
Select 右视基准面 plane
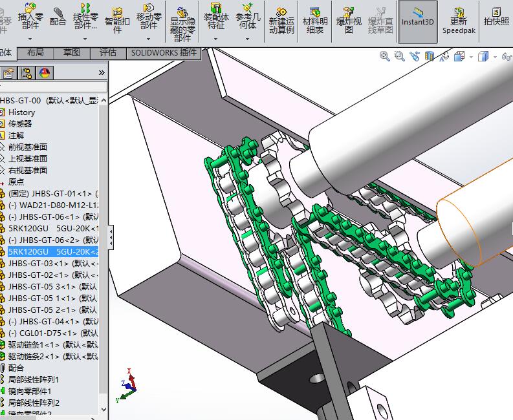pyautogui.click(x=27, y=171)
